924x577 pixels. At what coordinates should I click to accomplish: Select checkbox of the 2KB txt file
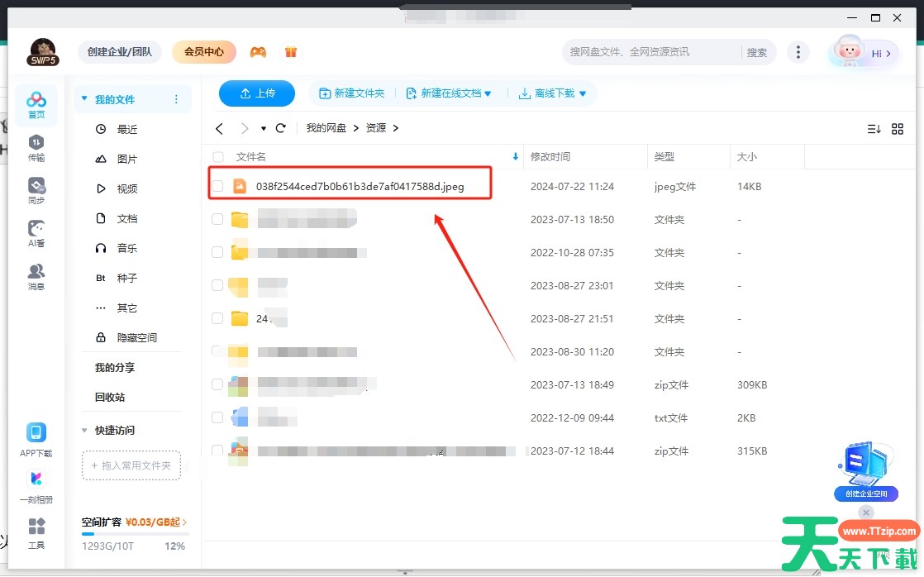point(217,418)
